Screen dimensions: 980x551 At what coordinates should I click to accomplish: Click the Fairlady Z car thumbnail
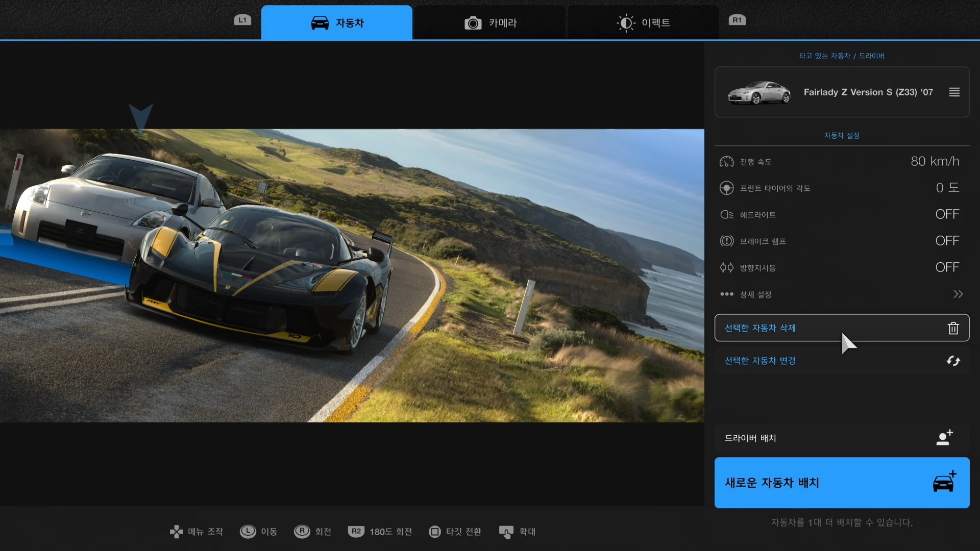(758, 92)
